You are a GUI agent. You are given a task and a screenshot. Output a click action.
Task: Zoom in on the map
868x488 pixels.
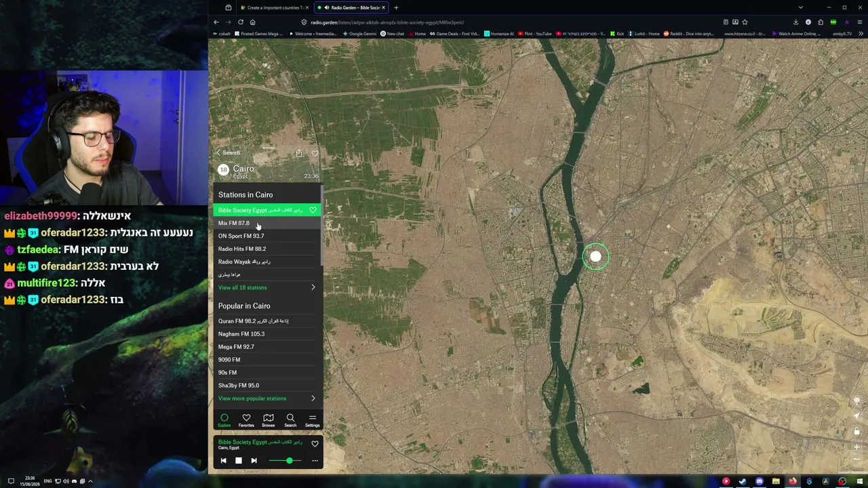[857, 447]
